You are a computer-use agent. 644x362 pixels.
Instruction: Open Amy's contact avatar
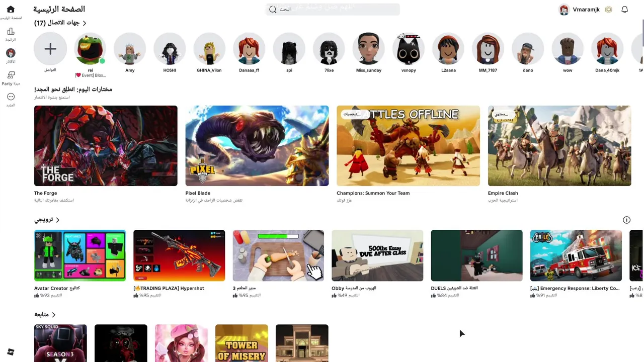point(130,49)
